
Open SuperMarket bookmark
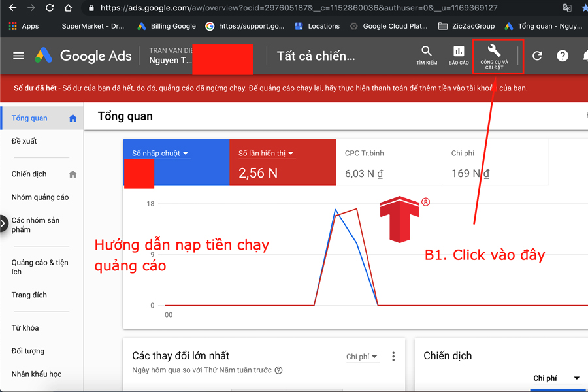[x=93, y=26]
